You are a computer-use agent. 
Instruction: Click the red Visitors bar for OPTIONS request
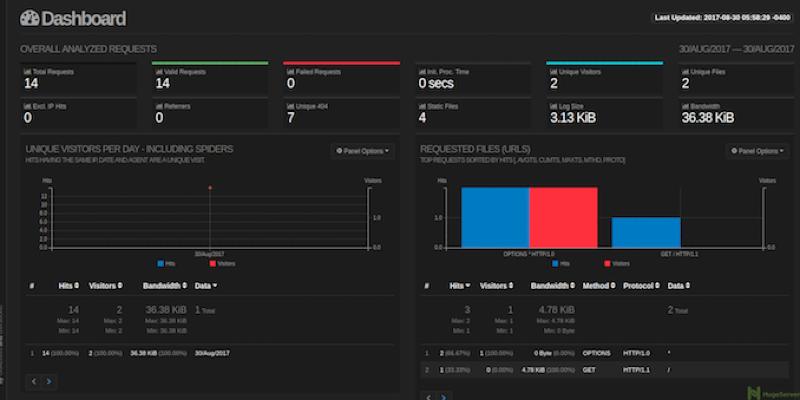click(563, 217)
